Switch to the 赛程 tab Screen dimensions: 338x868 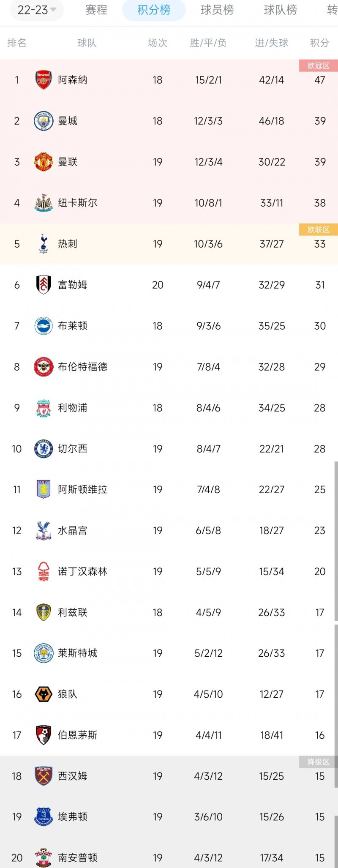(x=96, y=10)
